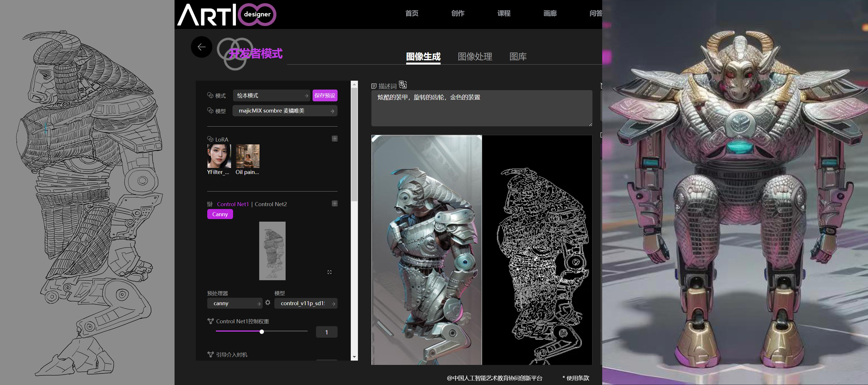Open the majicMIX sombre model dropdown
The image size is (868, 385).
[x=285, y=111]
